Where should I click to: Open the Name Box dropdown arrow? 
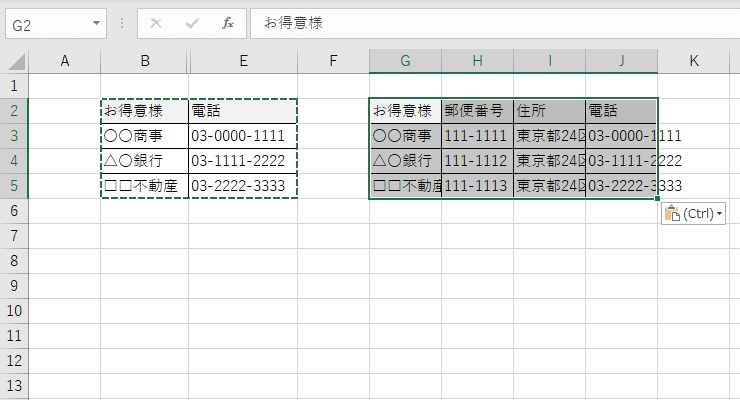click(x=96, y=23)
